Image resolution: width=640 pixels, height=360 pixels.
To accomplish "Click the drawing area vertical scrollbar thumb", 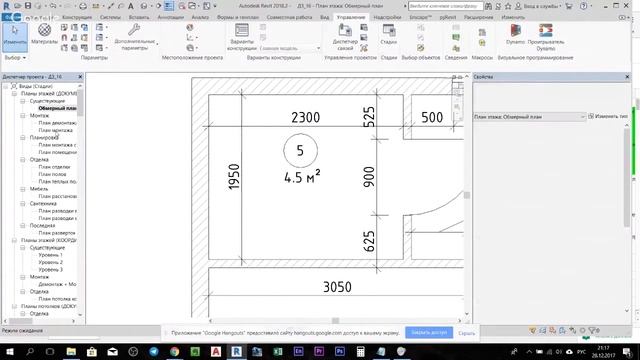I will point(467,195).
